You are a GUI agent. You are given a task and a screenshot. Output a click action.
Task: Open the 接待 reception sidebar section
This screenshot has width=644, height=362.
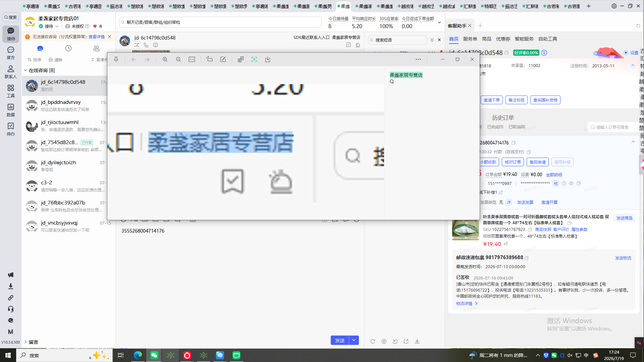tap(11, 34)
